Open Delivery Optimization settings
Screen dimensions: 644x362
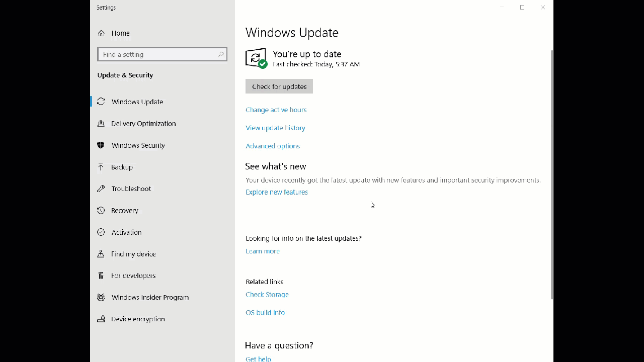(163, 124)
